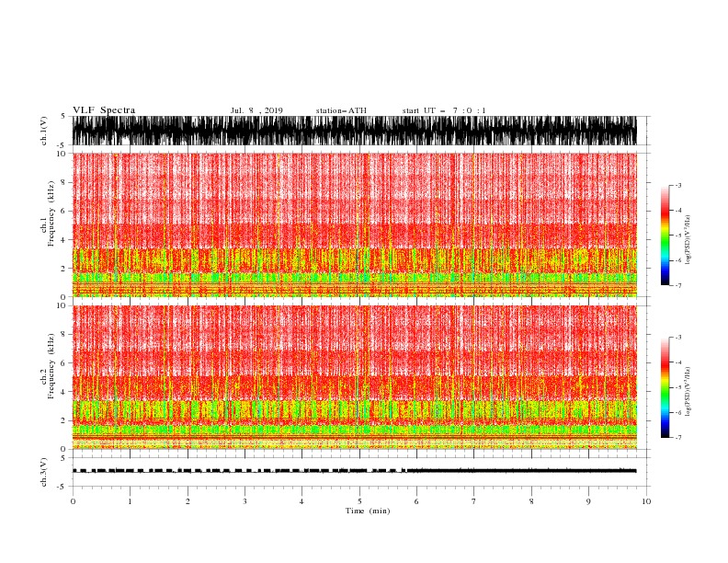Click the "VLF Spectra" plot title
This screenshot has width=728, height=563.
104,110
